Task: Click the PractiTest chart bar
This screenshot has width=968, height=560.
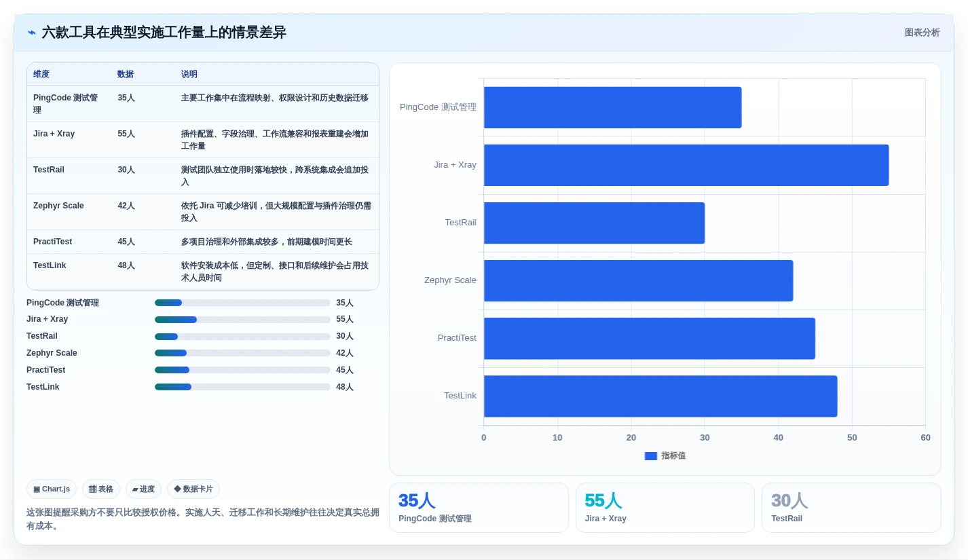Action: pyautogui.click(x=650, y=338)
